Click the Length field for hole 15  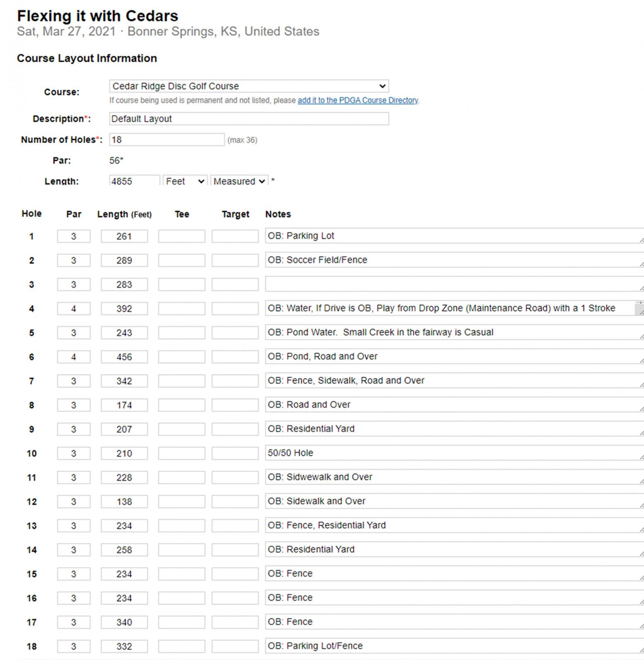pyautogui.click(x=124, y=574)
